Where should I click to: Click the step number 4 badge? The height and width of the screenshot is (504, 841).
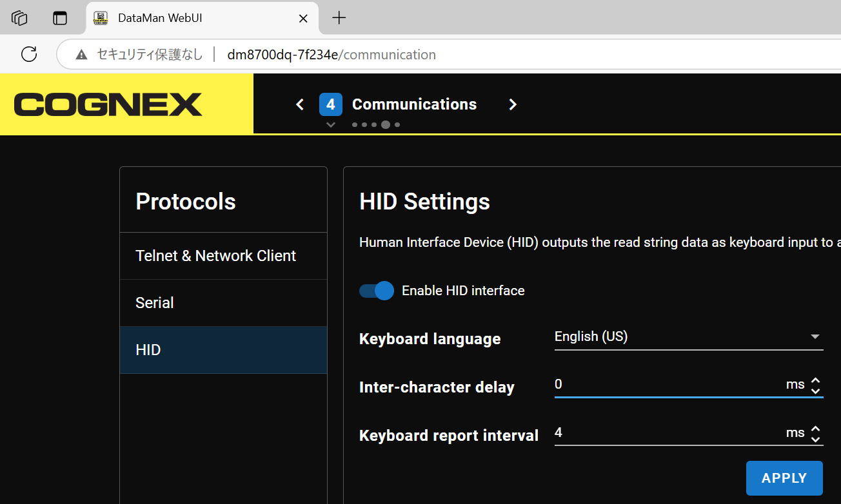(x=331, y=104)
